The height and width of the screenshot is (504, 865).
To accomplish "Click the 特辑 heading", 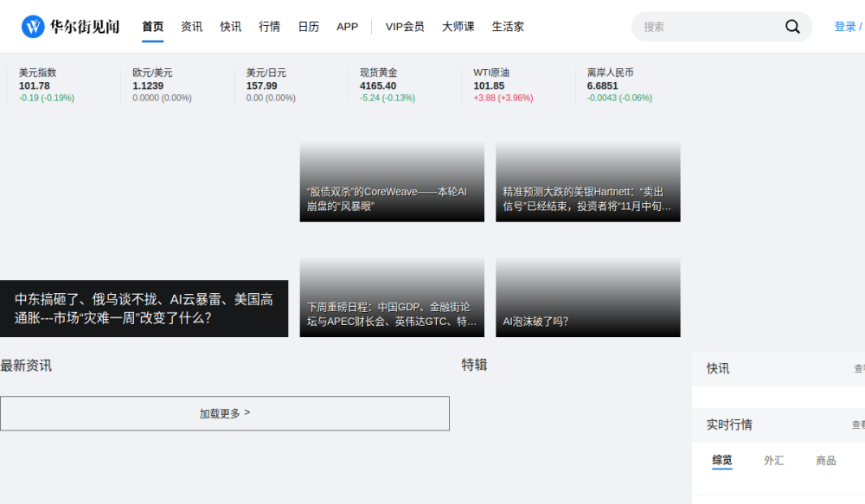I will 474,365.
